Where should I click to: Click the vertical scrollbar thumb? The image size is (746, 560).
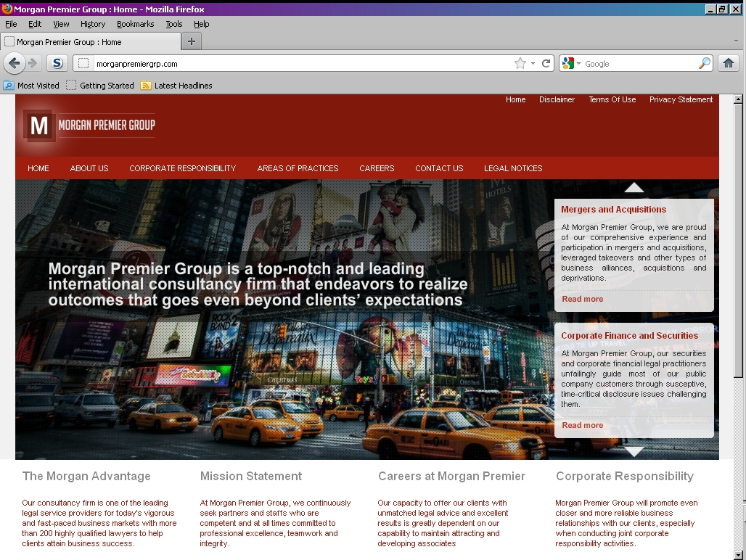(738, 241)
